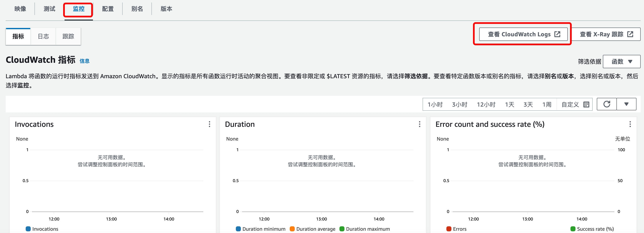This screenshot has width=644, height=233.
Task: Click the Duration maximum green legend swatch
Action: 342,229
